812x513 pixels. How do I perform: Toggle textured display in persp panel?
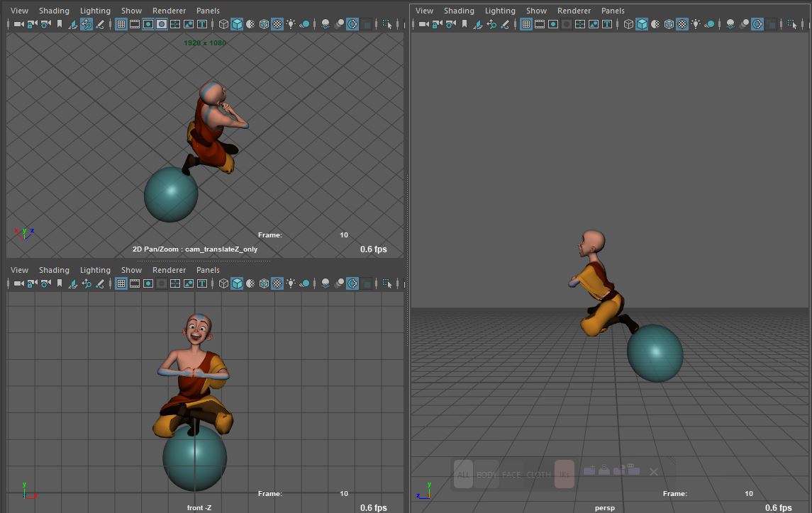[x=682, y=24]
